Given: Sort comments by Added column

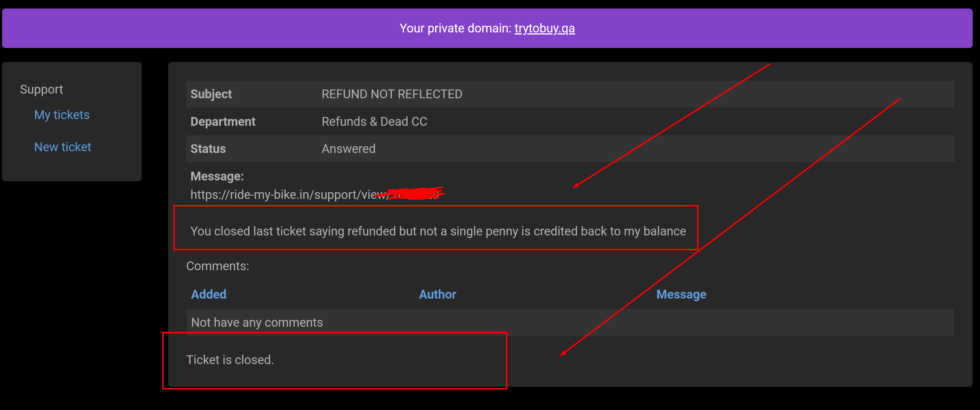Looking at the screenshot, I should 208,294.
